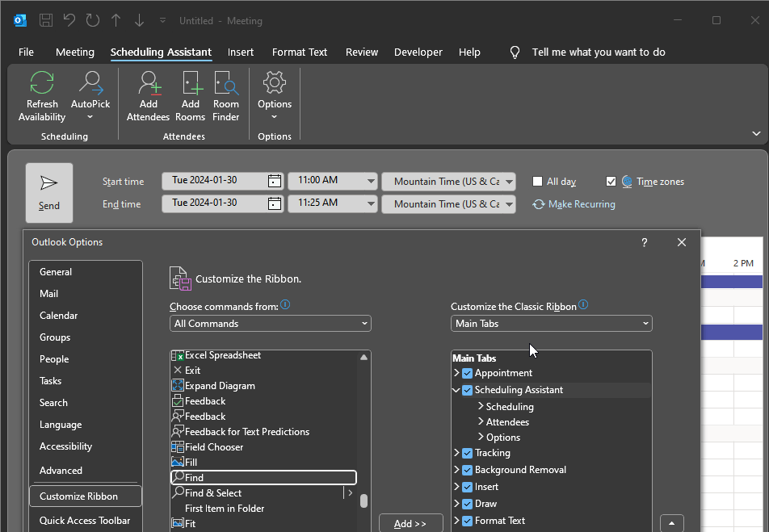The width and height of the screenshot is (769, 532).
Task: Open the start time 11:00 AM dropdown
Action: (x=371, y=181)
